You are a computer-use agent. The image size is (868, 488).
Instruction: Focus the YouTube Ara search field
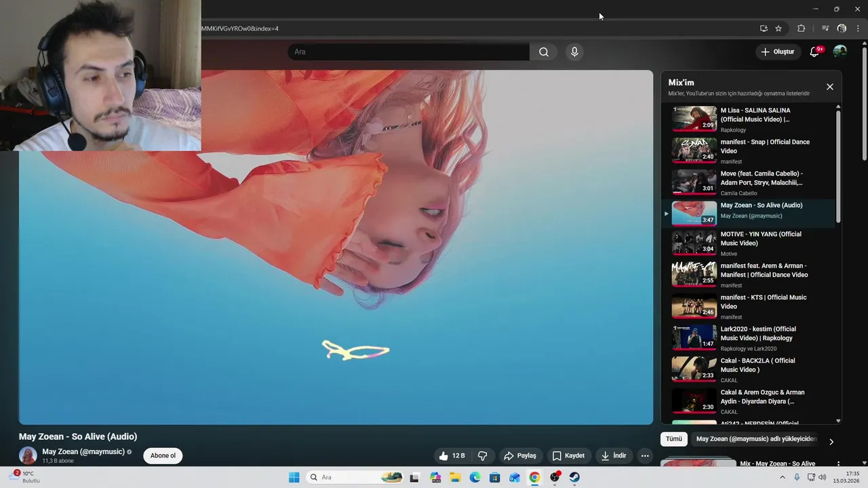[x=408, y=52]
